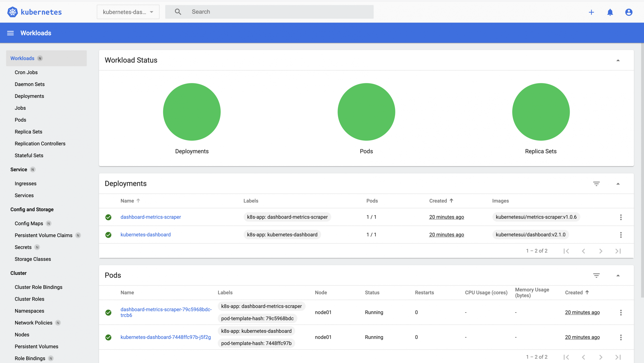
Task: Click the Cluster section heading
Action: tap(18, 273)
